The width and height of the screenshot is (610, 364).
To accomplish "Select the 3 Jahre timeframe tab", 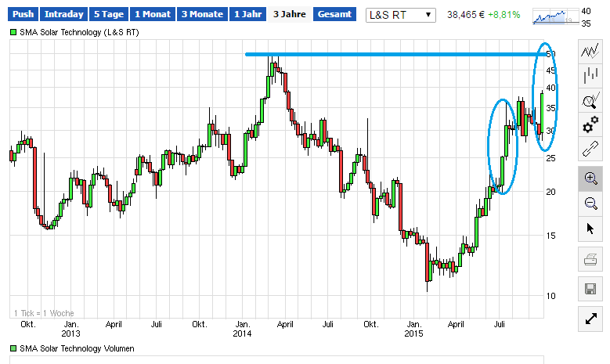I will click(290, 14).
